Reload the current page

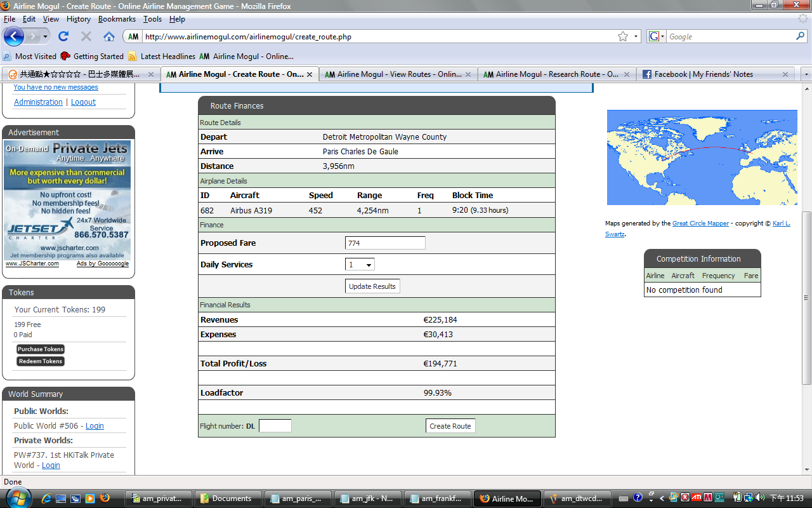tap(63, 36)
